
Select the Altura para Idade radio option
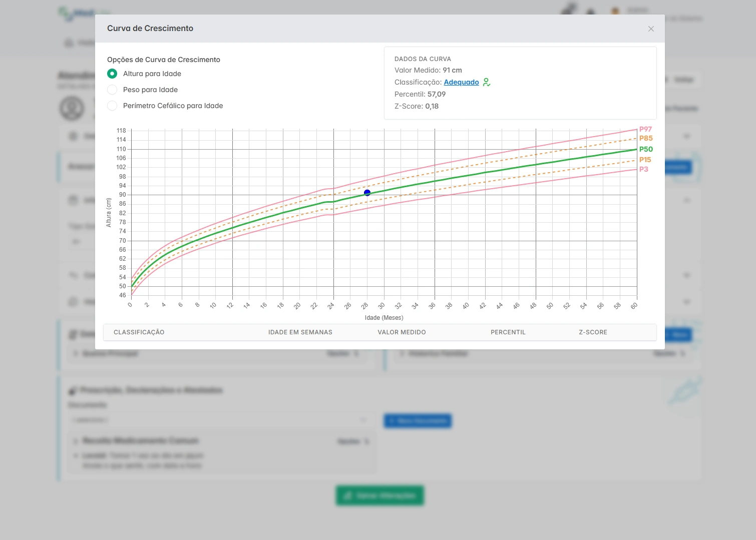point(112,74)
